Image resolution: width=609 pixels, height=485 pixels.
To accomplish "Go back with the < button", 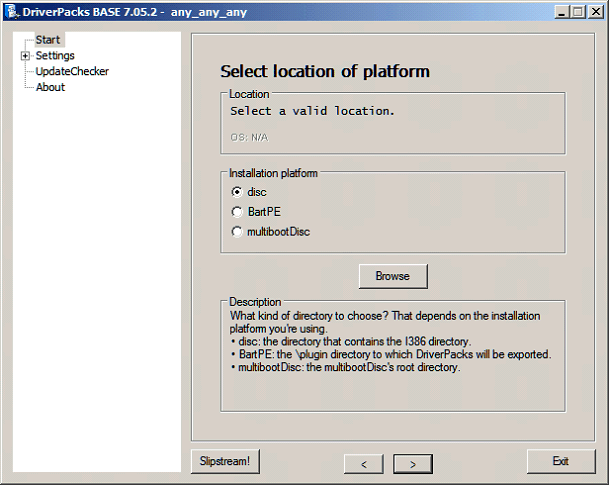I will pos(363,463).
